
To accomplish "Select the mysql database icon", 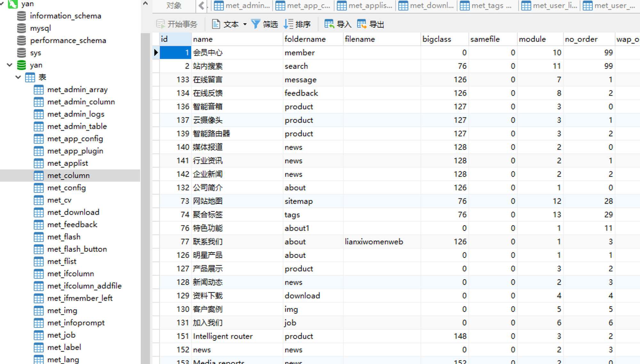I will (21, 28).
